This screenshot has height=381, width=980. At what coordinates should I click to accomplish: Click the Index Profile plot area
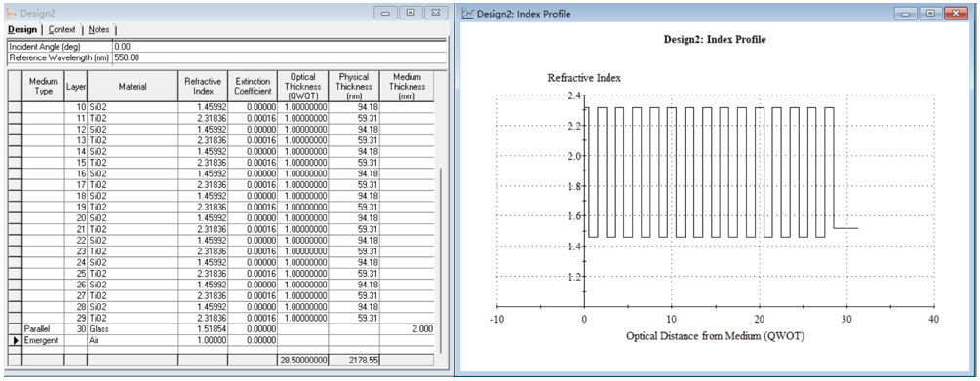[715, 200]
